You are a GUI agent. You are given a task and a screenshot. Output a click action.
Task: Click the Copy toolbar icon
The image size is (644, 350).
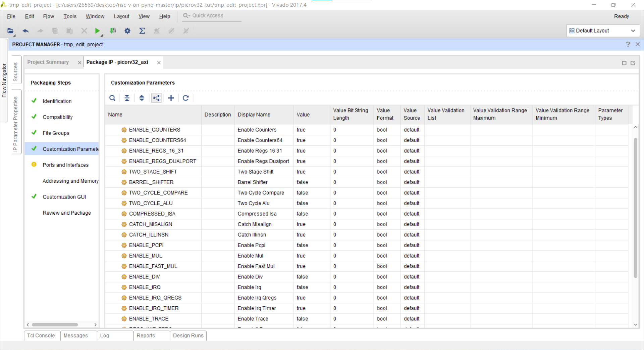tap(55, 31)
